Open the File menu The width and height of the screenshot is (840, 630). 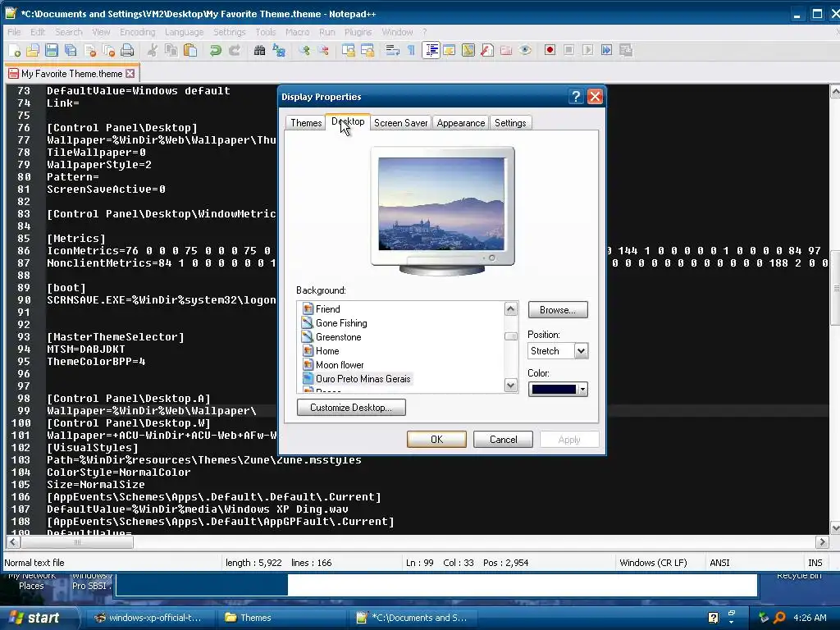(14, 32)
